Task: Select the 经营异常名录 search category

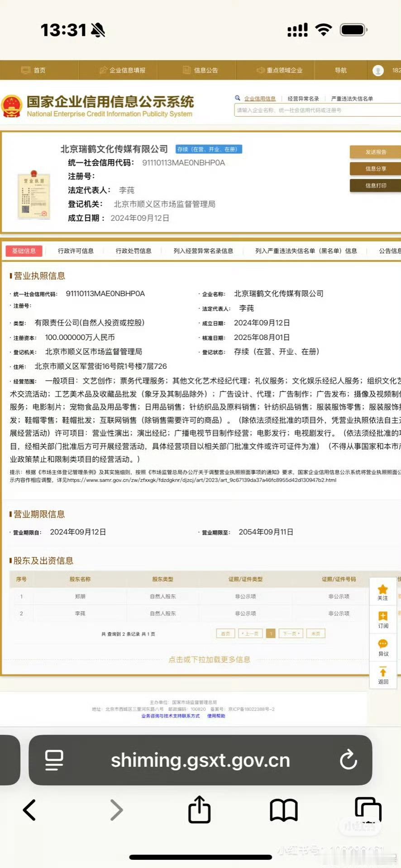Action: (x=303, y=99)
